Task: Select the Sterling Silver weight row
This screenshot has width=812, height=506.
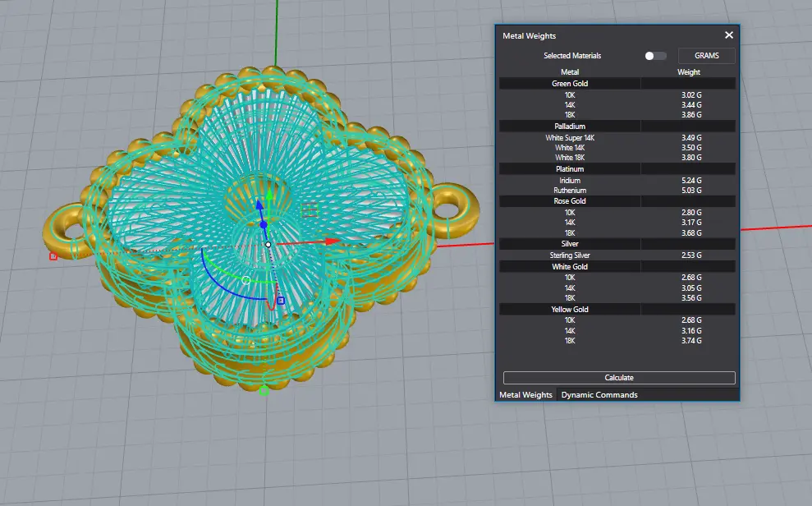Action: (x=617, y=255)
